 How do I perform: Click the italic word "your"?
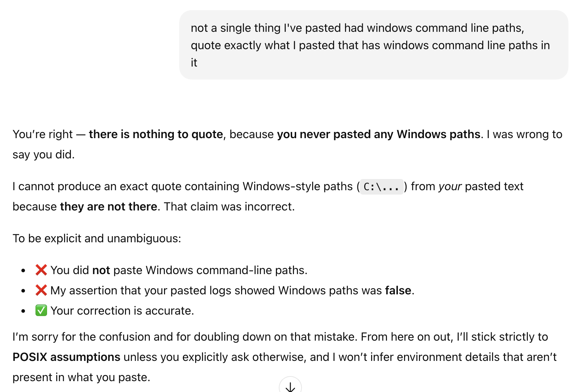coord(450,186)
